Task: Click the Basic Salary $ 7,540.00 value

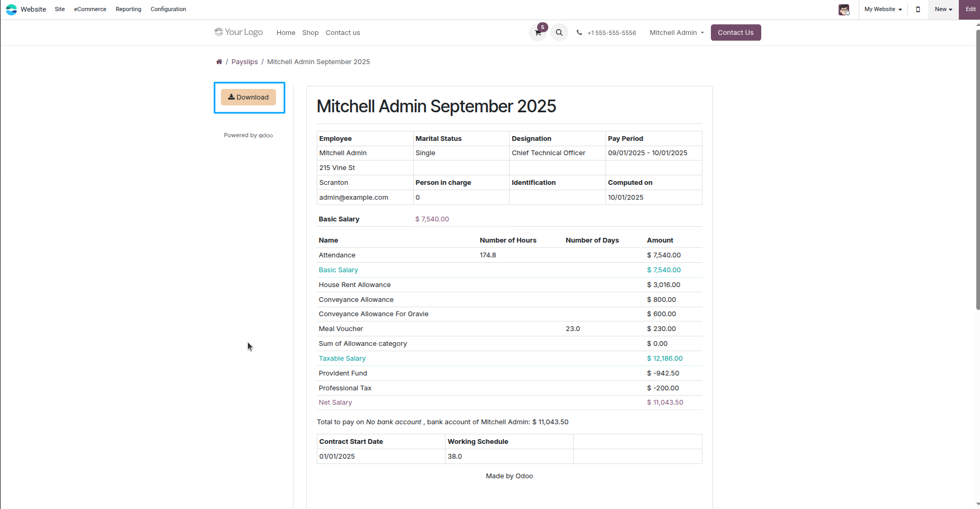Action: (432, 219)
